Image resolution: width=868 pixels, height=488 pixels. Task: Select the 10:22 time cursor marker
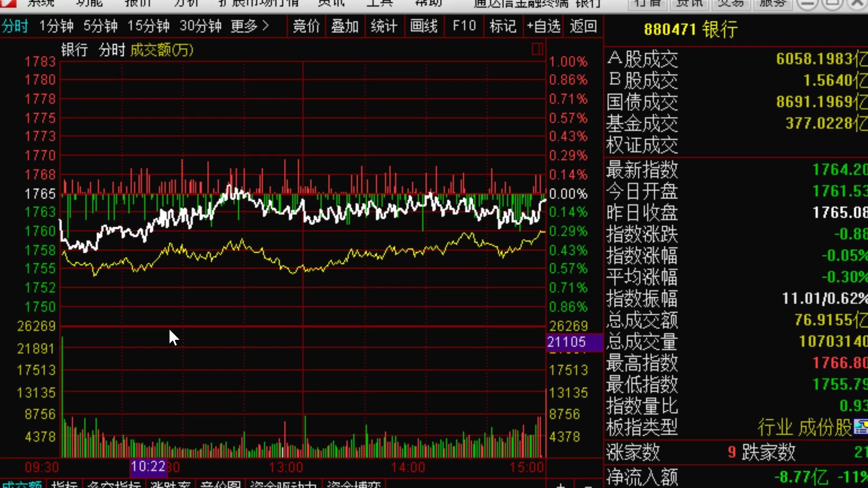click(148, 467)
